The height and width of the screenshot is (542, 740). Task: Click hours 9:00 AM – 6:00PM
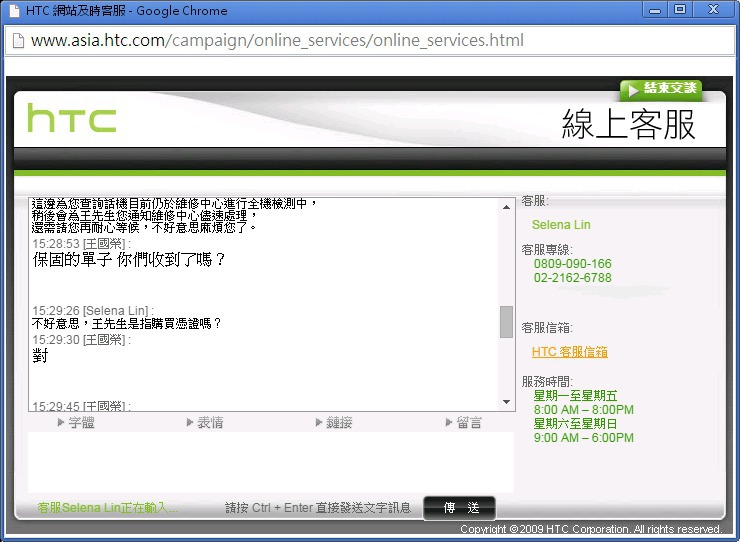(x=584, y=438)
